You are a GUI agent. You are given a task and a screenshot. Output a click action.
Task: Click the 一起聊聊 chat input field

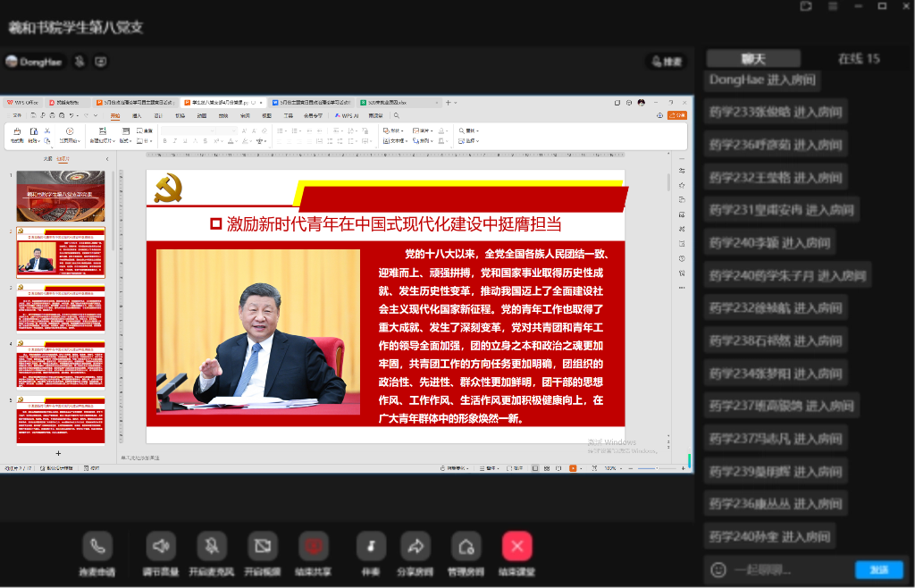786,569
